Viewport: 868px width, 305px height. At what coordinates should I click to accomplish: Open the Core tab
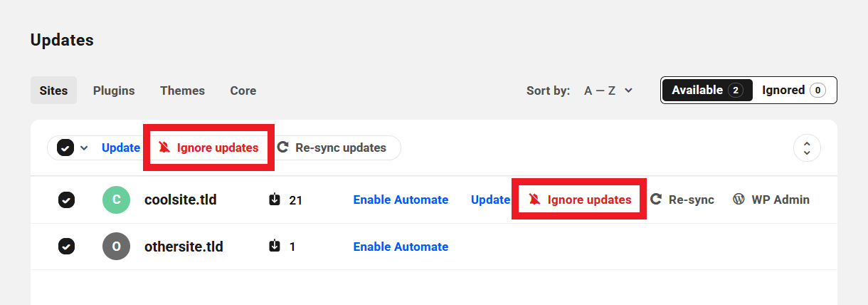(x=243, y=91)
